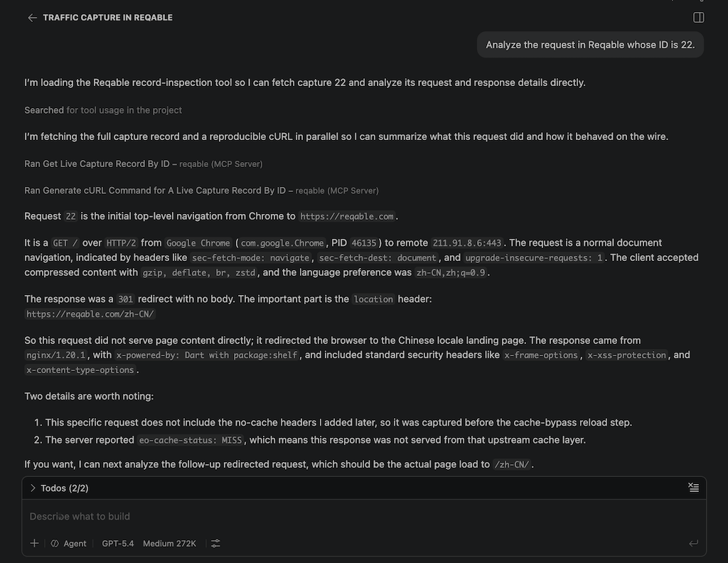Click the Agent mode icon
Image resolution: width=728 pixels, height=563 pixels.
point(55,543)
